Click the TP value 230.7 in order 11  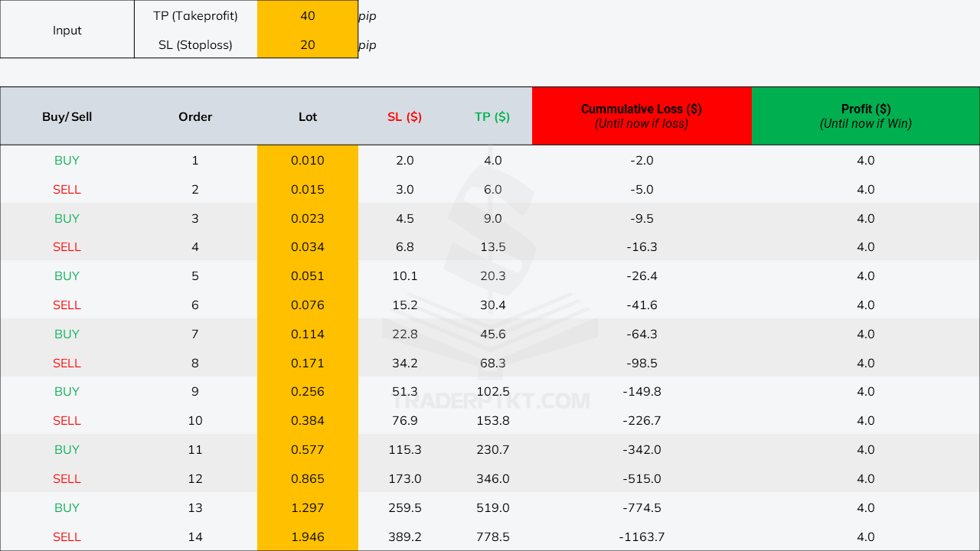(x=492, y=449)
